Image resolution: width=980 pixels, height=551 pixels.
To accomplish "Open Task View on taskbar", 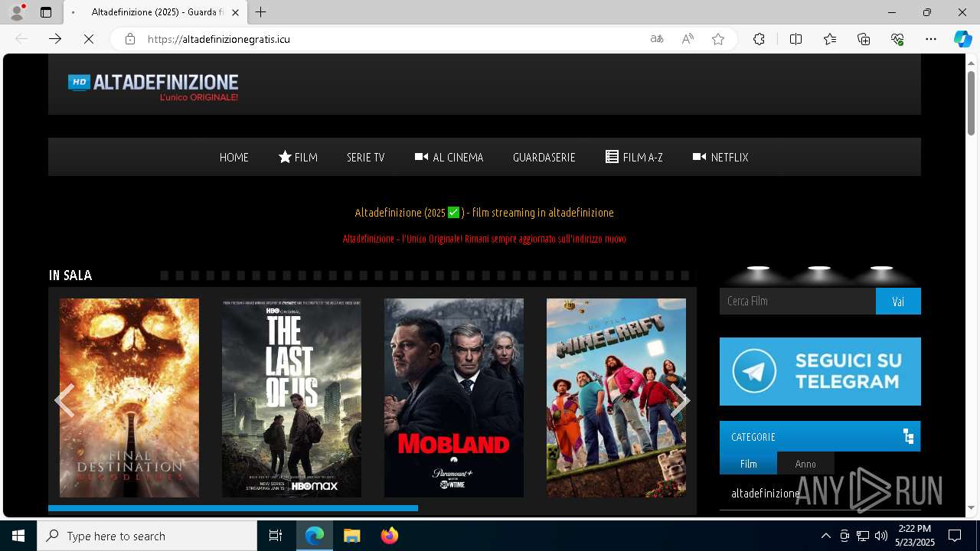I will [276, 536].
